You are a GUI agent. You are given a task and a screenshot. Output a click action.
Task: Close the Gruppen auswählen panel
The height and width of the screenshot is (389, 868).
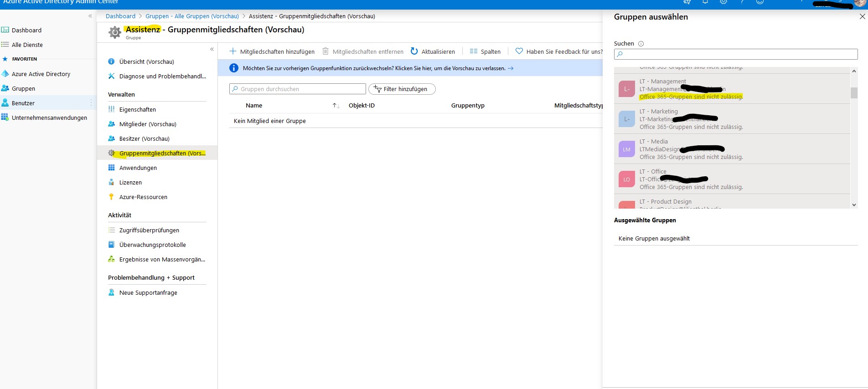(x=862, y=16)
